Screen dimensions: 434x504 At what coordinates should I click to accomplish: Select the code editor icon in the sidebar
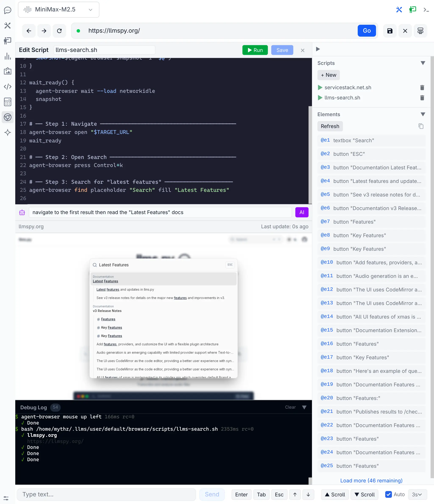pos(8,86)
